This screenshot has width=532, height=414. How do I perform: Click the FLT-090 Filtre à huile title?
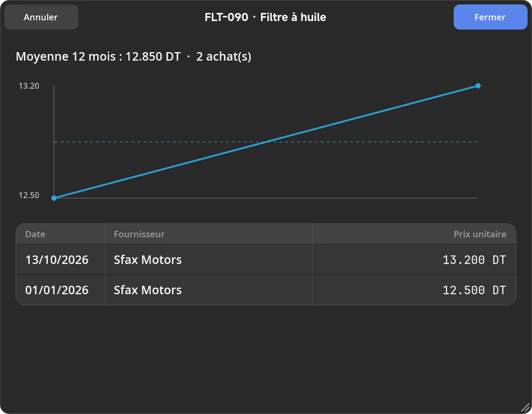click(265, 17)
